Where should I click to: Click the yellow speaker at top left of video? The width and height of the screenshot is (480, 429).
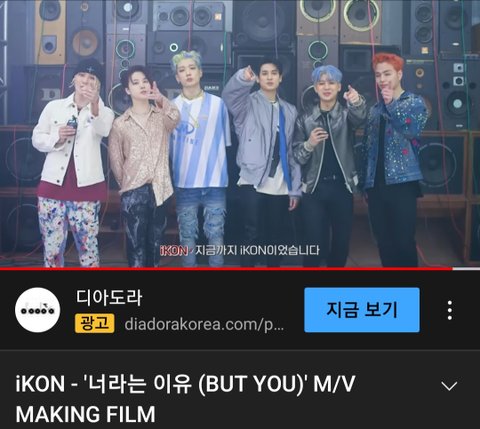(51, 32)
